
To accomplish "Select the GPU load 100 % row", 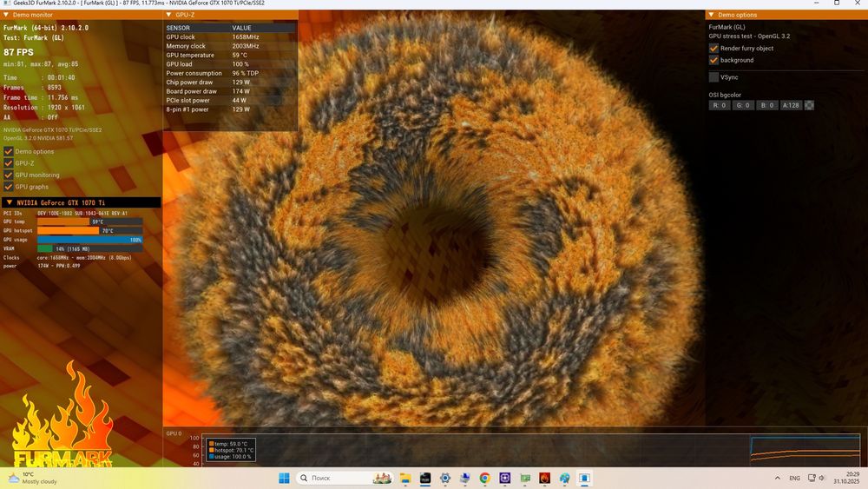I will point(230,64).
